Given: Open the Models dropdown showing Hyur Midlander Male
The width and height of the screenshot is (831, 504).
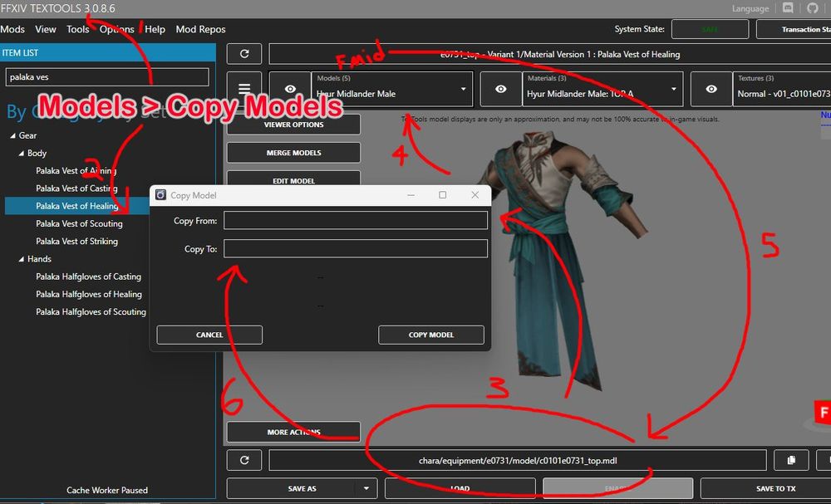Looking at the screenshot, I should tap(391, 89).
